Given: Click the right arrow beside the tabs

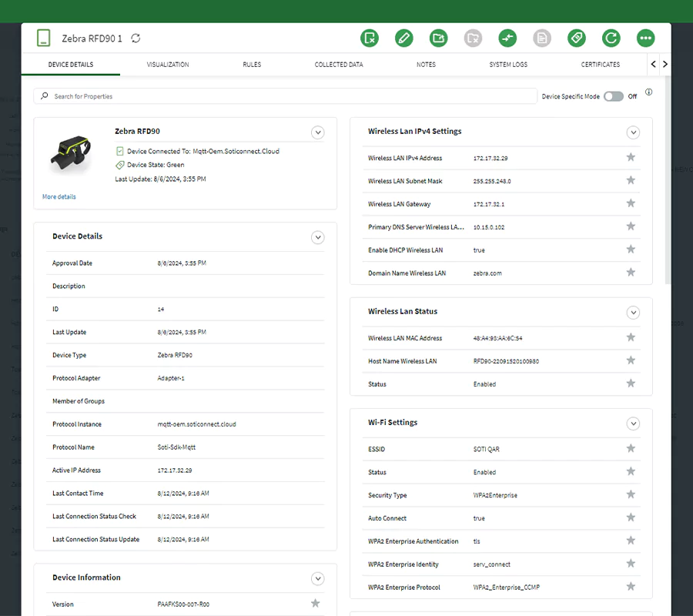Looking at the screenshot, I should [x=665, y=64].
